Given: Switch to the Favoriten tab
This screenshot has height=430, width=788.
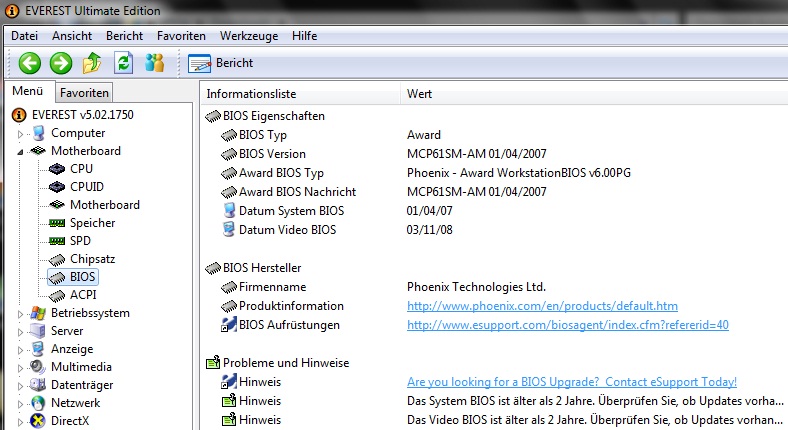Looking at the screenshot, I should point(84,93).
